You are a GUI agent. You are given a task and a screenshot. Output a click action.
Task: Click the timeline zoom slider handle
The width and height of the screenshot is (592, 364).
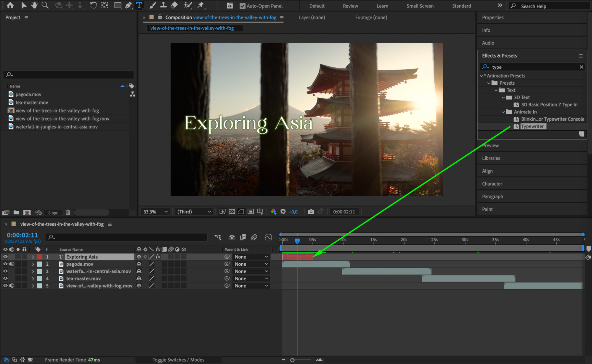point(292,360)
